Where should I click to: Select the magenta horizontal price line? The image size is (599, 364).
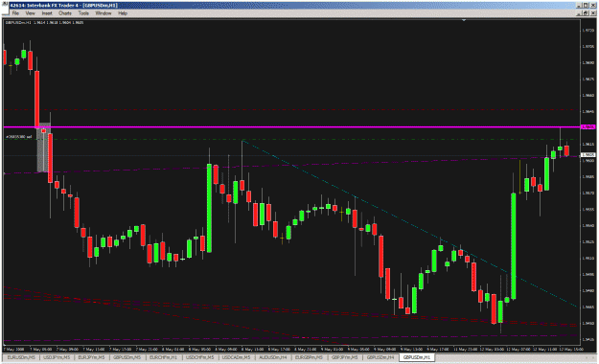(292, 126)
